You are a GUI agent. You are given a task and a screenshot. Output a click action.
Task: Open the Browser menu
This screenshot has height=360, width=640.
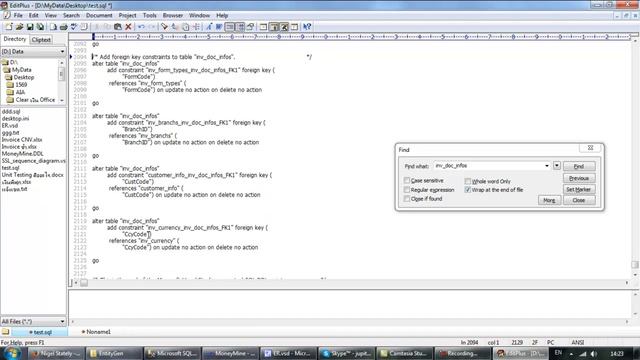pos(173,15)
